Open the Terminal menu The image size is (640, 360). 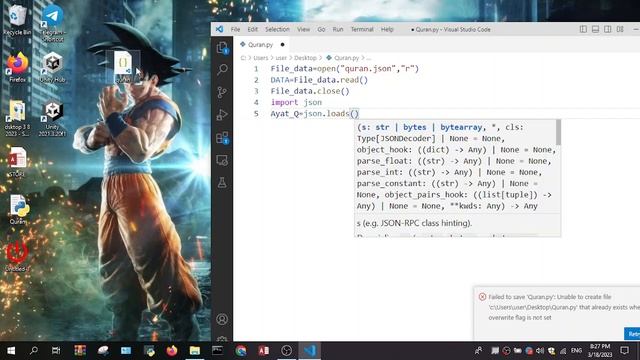coord(362,29)
